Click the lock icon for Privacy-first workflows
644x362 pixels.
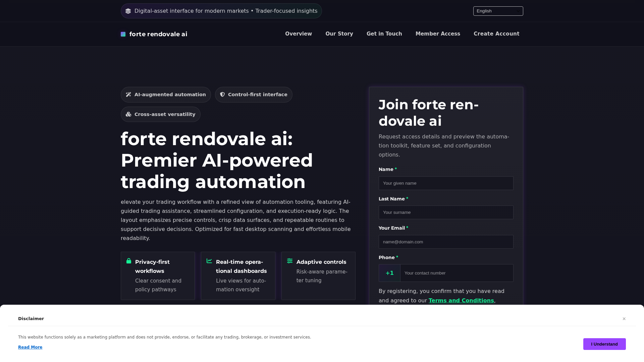[129, 261]
